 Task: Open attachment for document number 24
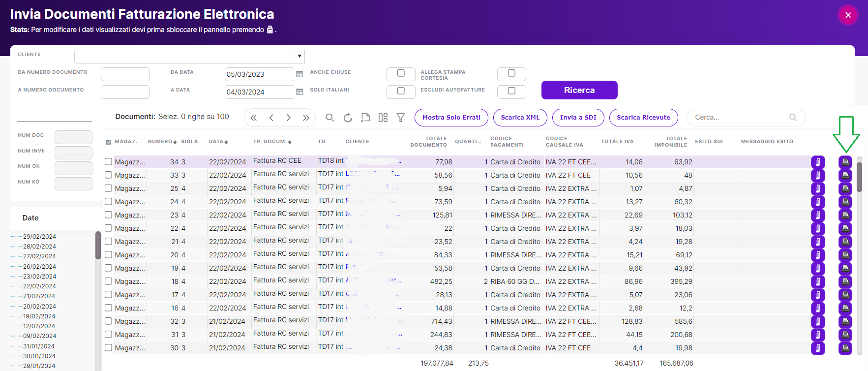click(818, 202)
